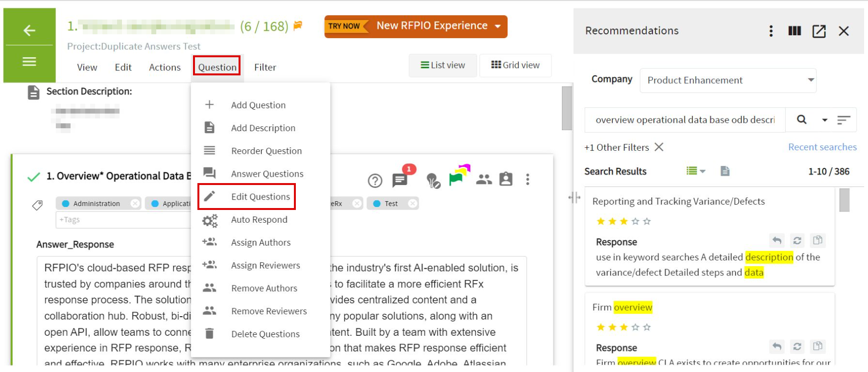Click the panel resize splitter handle
Image resolution: width=868 pixels, height=372 pixels.
[574, 198]
